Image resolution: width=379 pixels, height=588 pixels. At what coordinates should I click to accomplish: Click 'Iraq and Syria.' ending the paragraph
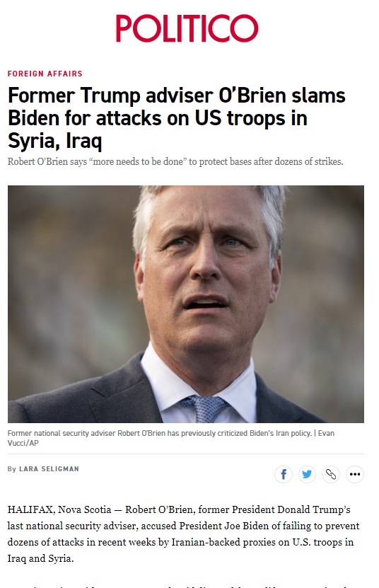41,558
